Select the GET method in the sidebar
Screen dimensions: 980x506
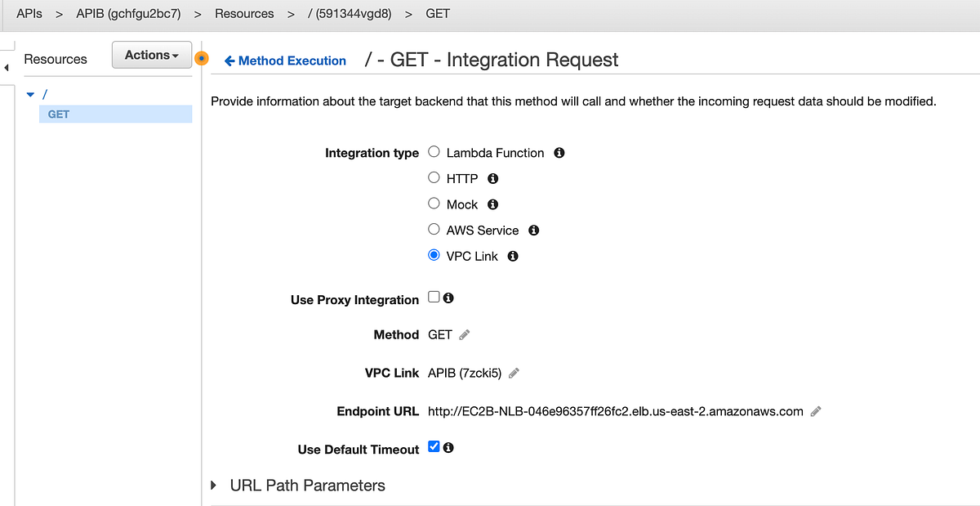pos(57,114)
